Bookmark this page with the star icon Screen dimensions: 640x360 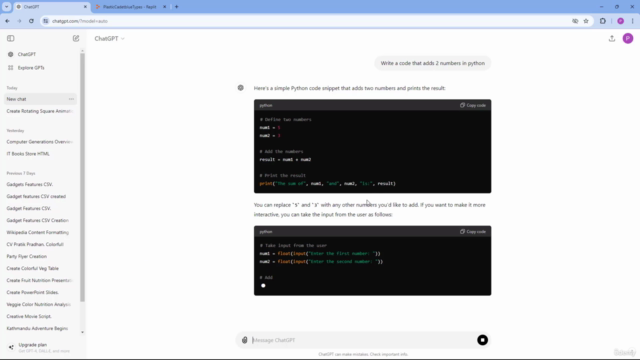(586, 21)
